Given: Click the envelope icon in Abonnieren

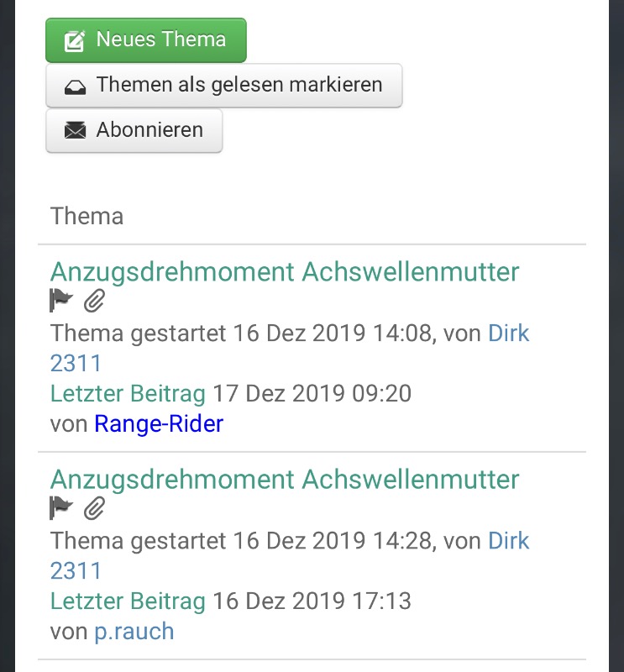Looking at the screenshot, I should tap(75, 130).
